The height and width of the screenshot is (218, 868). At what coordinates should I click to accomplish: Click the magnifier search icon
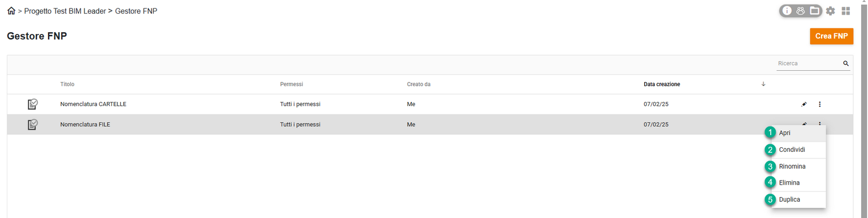846,63
